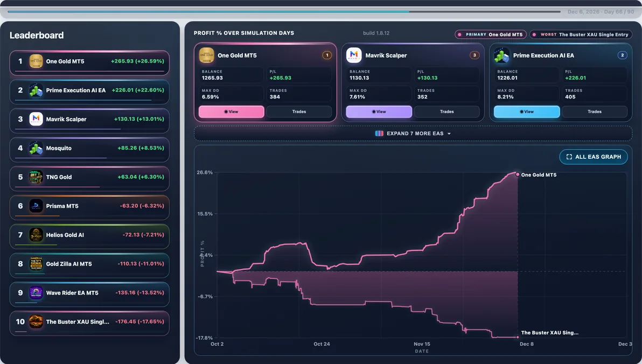Image resolution: width=642 pixels, height=364 pixels.
Task: Click One Gold MT5 balance 1265.93
Action: (x=212, y=78)
